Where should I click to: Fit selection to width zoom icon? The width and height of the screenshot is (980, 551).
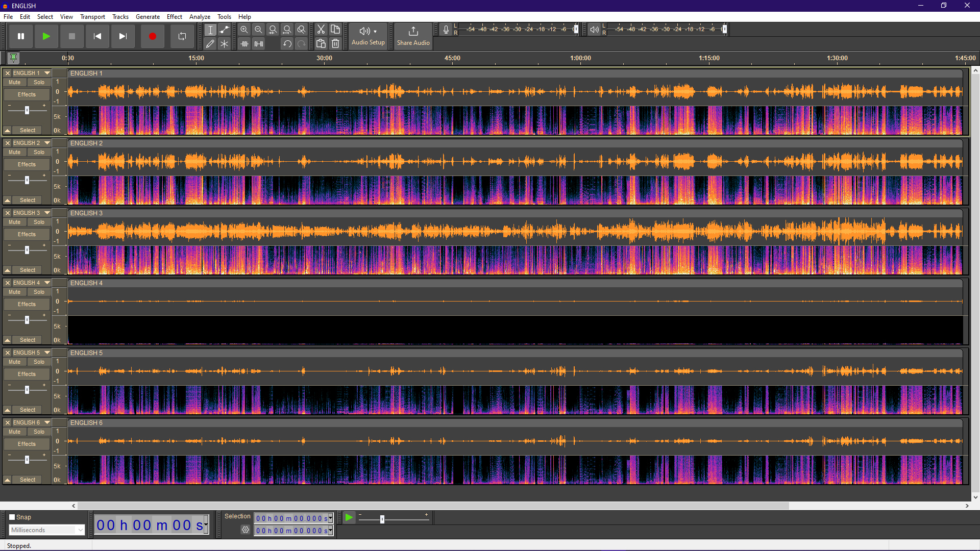[x=273, y=30]
